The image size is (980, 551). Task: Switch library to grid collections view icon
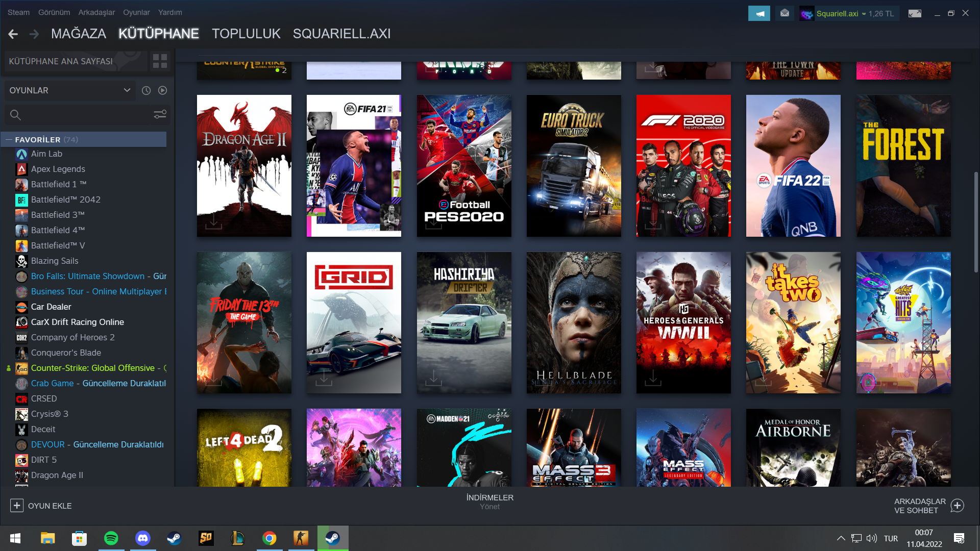(160, 61)
